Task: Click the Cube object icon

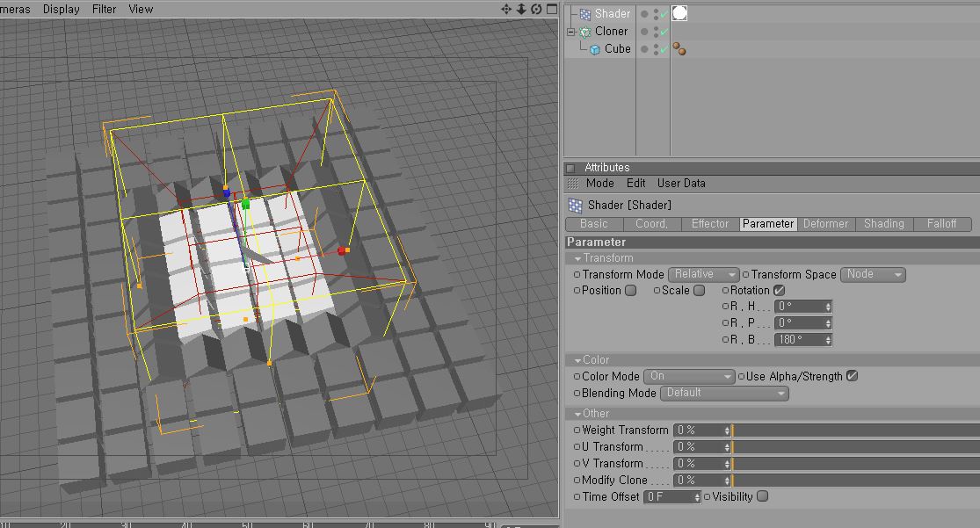Action: pyautogui.click(x=595, y=48)
